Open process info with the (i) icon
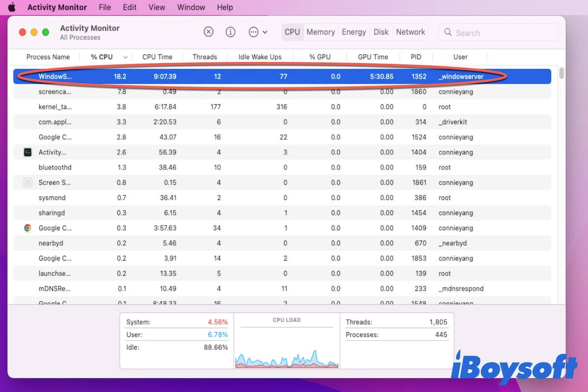588x392 pixels. pyautogui.click(x=230, y=32)
